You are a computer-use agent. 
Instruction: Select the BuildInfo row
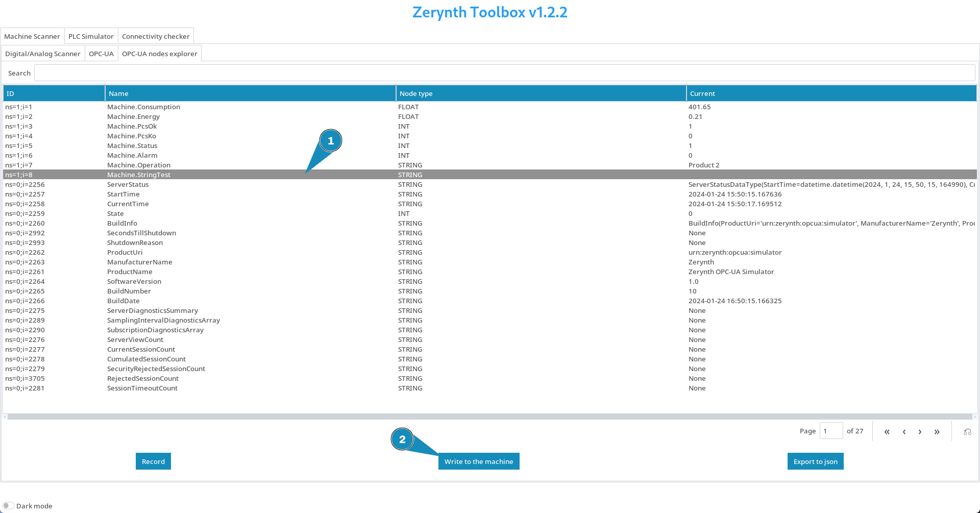click(490, 223)
